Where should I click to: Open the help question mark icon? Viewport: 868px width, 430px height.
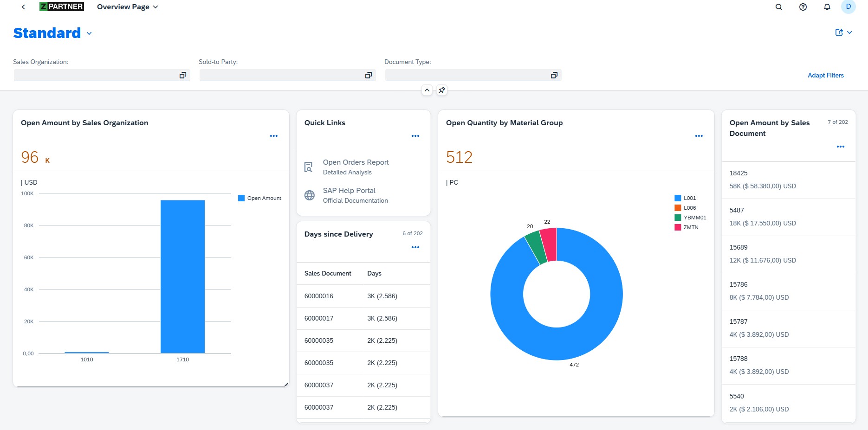point(803,7)
